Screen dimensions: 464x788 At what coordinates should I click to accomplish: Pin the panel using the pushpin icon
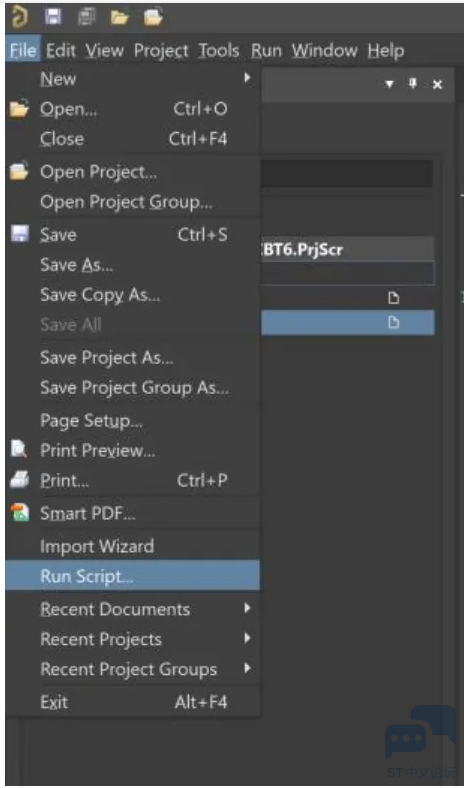[x=413, y=84]
